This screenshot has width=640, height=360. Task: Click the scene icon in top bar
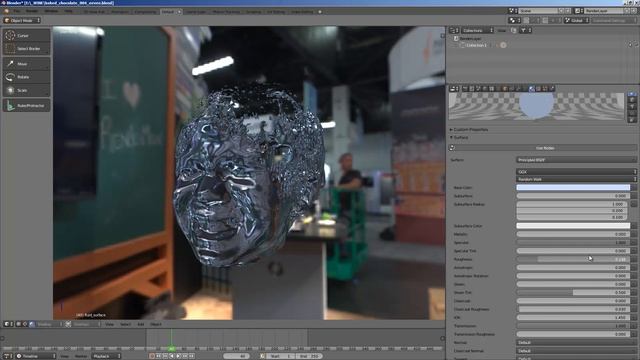(x=513, y=11)
